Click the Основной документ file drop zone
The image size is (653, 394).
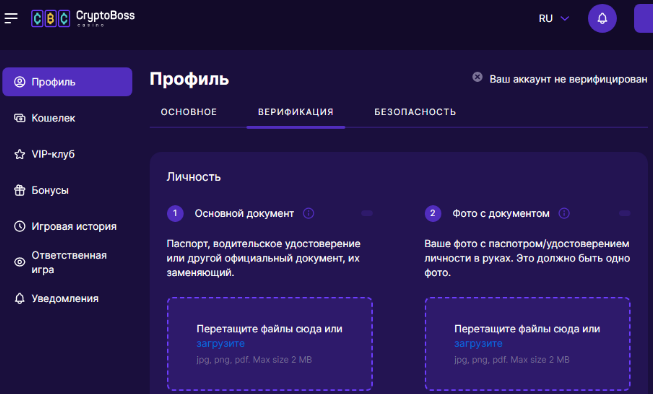[x=270, y=344]
